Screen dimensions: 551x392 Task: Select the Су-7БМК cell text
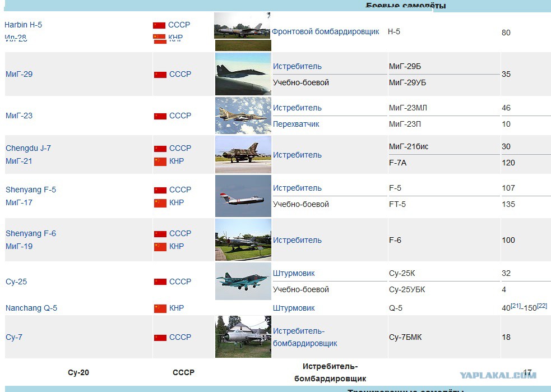pyautogui.click(x=405, y=337)
